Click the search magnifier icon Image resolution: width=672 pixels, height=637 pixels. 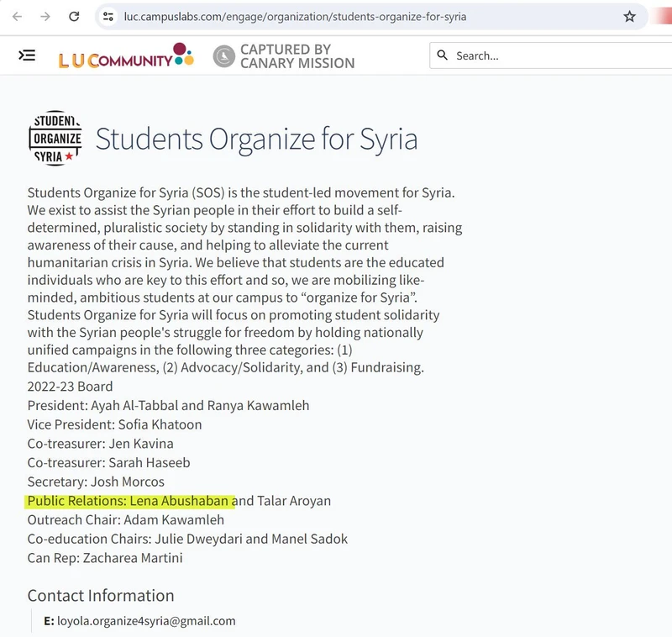tap(443, 55)
